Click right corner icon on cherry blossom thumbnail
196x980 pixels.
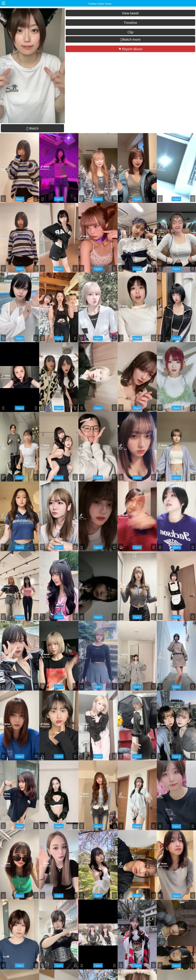point(114,896)
